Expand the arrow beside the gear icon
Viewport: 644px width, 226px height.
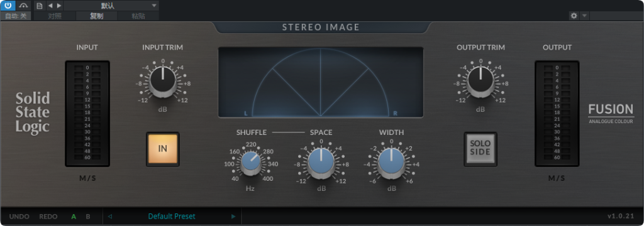(584, 16)
